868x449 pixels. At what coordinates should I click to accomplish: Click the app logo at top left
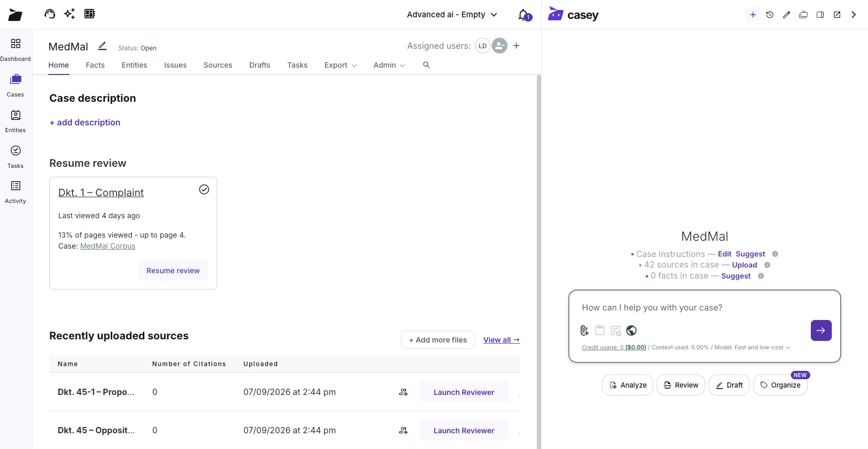(x=15, y=15)
